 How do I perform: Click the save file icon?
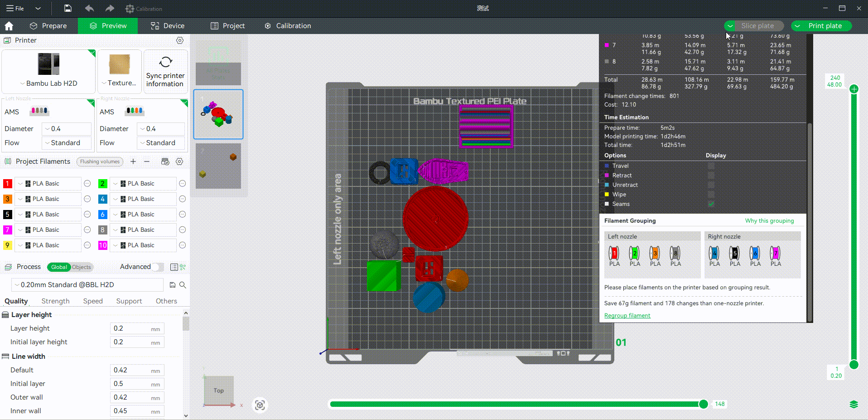68,8
